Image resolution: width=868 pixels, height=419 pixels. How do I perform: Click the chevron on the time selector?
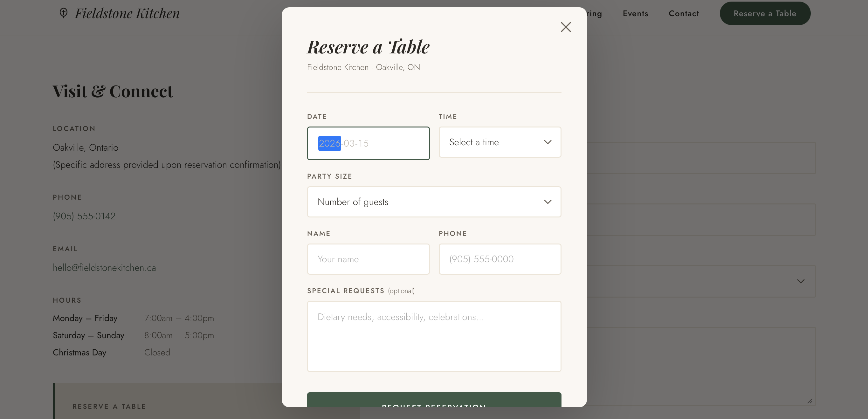point(547,142)
